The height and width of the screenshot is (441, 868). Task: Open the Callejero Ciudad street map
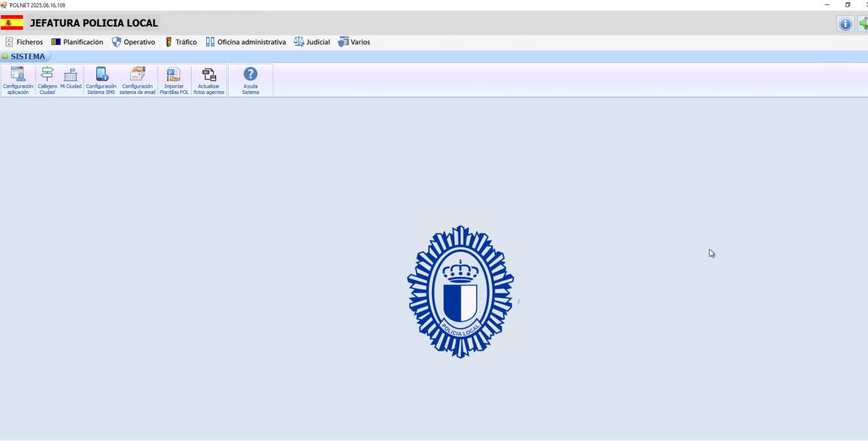[x=47, y=80]
